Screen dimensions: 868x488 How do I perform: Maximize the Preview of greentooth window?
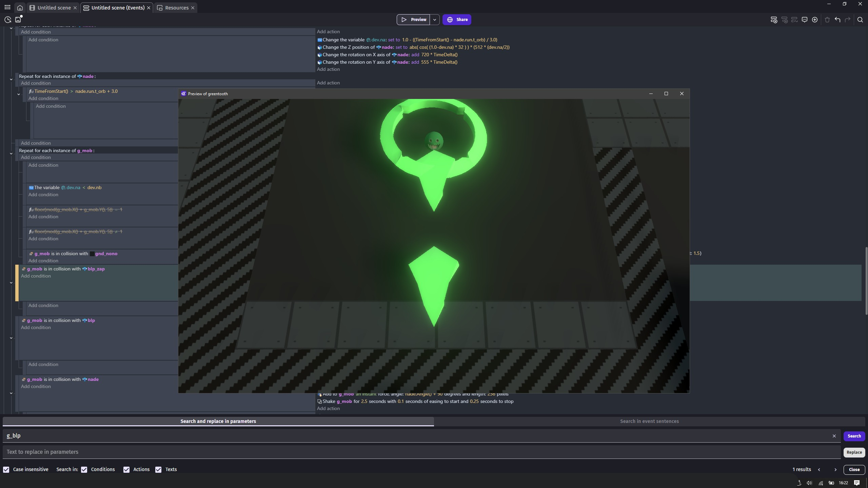coord(666,94)
